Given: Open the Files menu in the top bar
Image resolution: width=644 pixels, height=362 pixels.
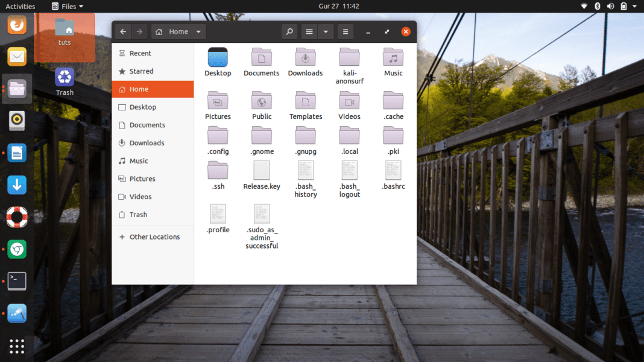Looking at the screenshot, I should pos(66,6).
